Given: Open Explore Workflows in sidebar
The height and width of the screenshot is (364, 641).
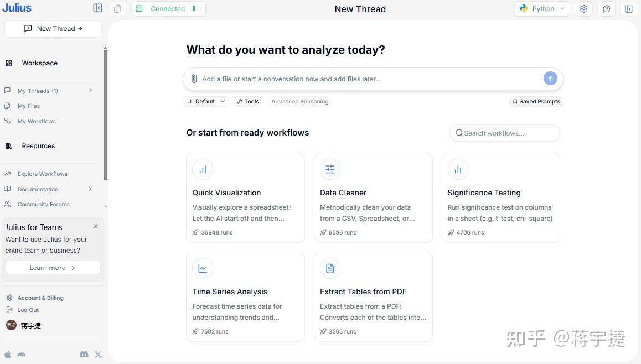Looking at the screenshot, I should click(43, 174).
